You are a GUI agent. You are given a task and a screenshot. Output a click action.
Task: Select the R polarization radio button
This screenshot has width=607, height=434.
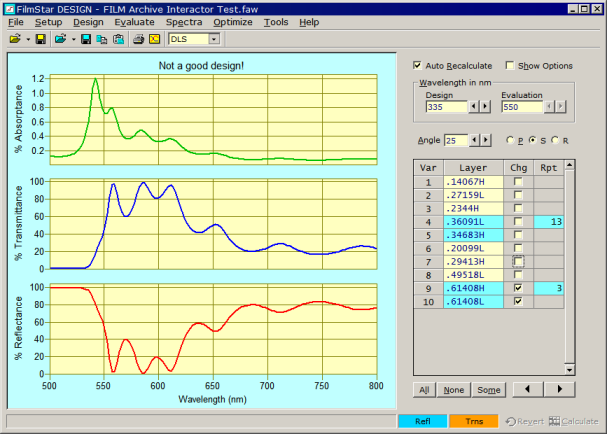click(x=555, y=140)
